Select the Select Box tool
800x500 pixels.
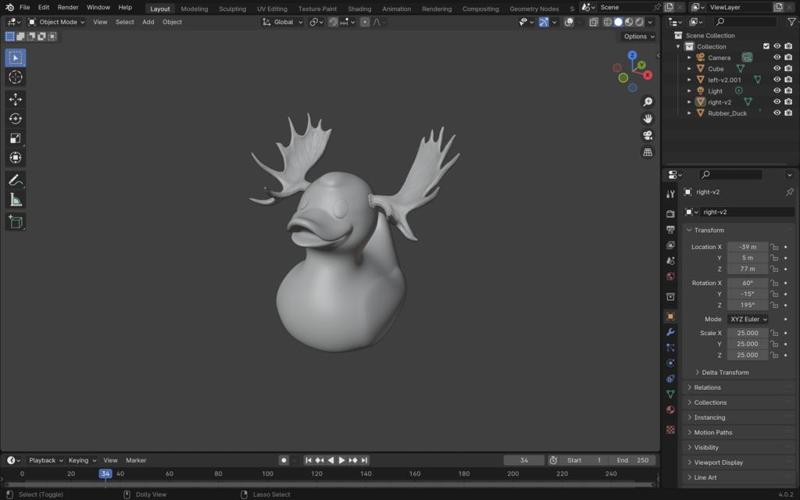pyautogui.click(x=15, y=58)
